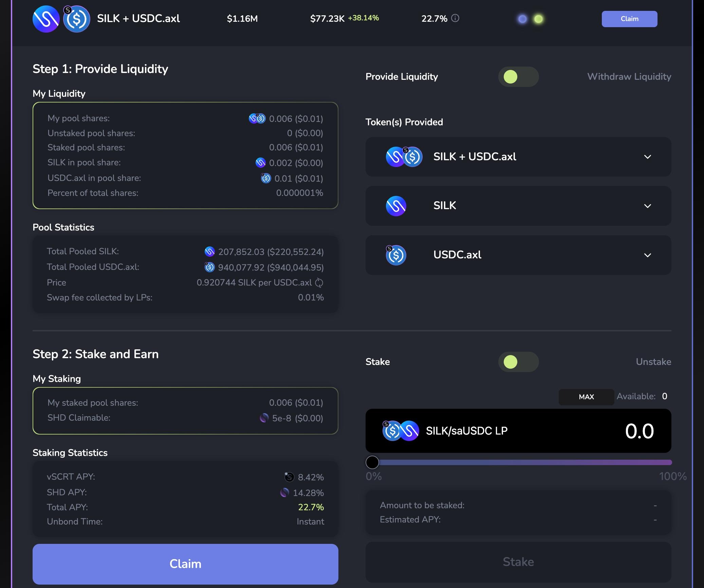The height and width of the screenshot is (588, 704).
Task: Switch to Unstake mode label
Action: [653, 362]
